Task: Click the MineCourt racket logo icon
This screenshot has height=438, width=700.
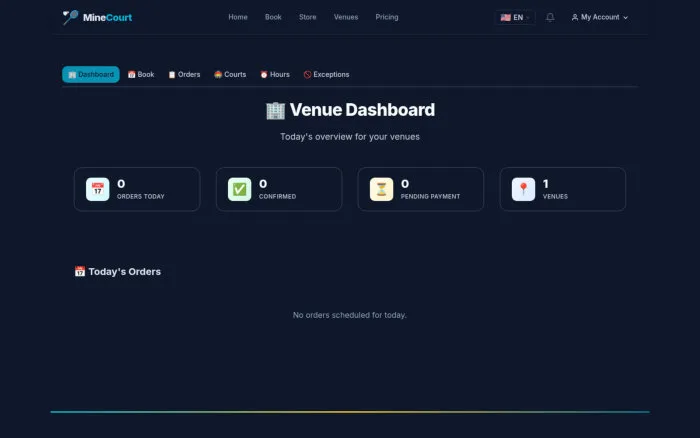Action: coord(70,17)
